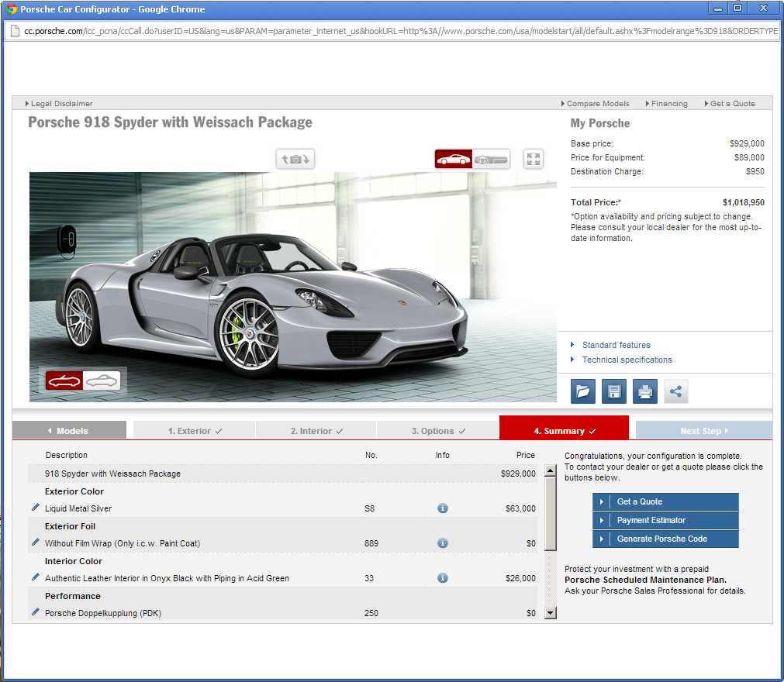Minimize the Chrome window
The width and height of the screenshot is (784, 682).
tap(719, 9)
